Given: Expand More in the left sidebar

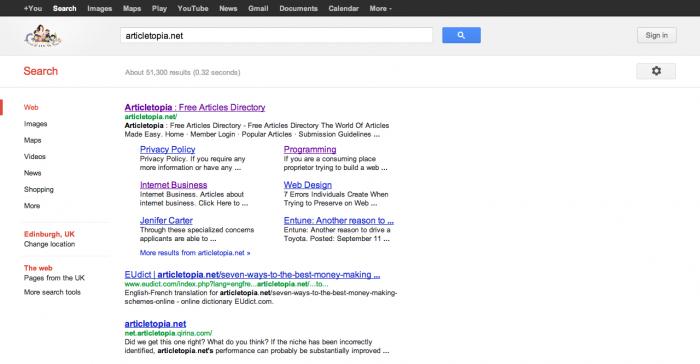Looking at the screenshot, I should coord(32,206).
